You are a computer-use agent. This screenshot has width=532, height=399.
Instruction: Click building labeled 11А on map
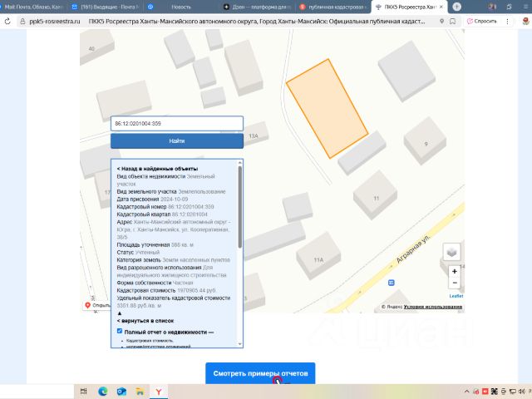tap(318, 256)
